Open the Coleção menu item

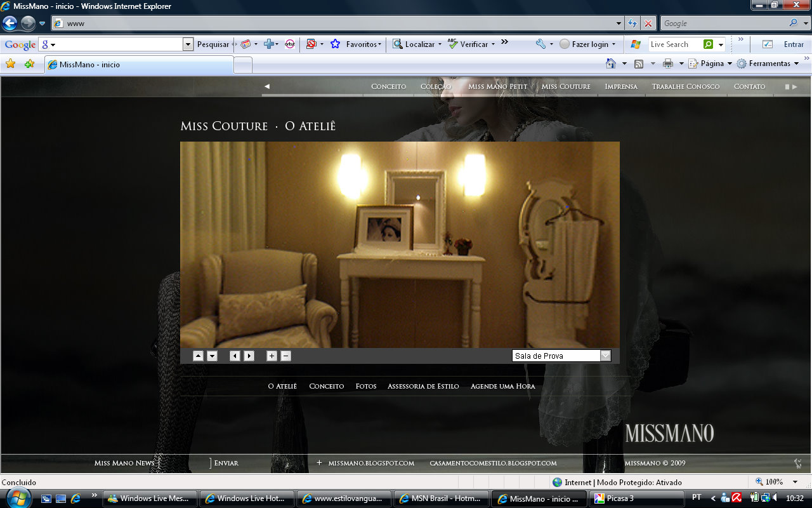436,86
